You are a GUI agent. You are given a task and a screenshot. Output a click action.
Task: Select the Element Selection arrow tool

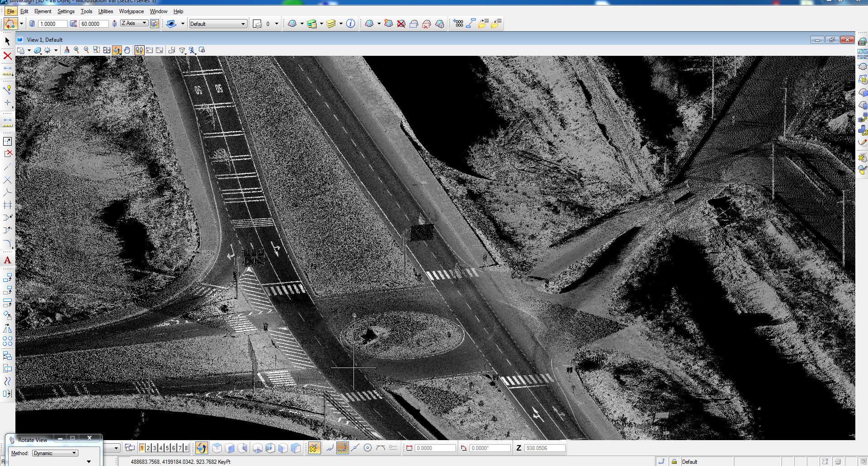click(x=7, y=41)
